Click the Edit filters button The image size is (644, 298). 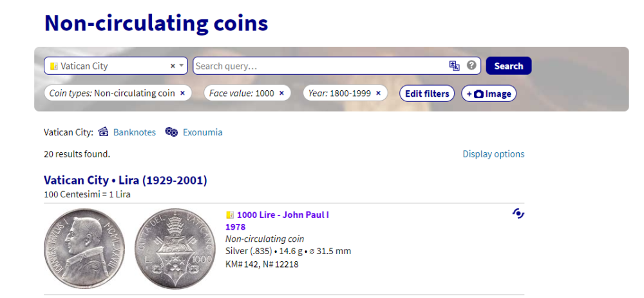[x=427, y=94]
